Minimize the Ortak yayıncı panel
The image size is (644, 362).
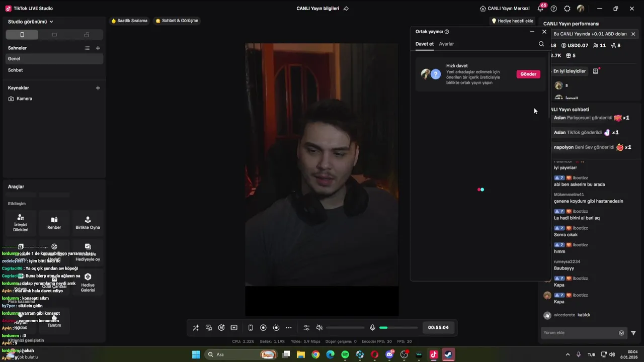pyautogui.click(x=532, y=32)
